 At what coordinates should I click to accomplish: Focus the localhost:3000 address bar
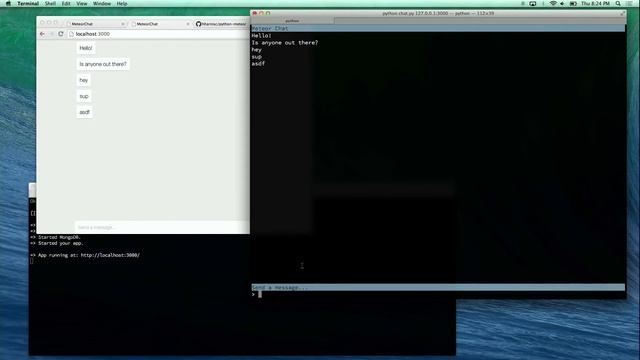(157, 34)
